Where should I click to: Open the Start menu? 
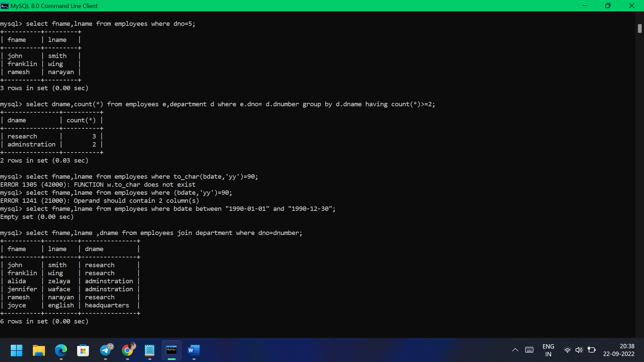pos(16,351)
